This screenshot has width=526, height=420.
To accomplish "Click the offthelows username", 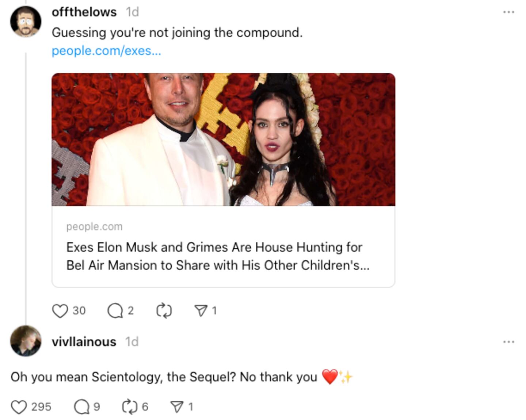I will (x=85, y=12).
